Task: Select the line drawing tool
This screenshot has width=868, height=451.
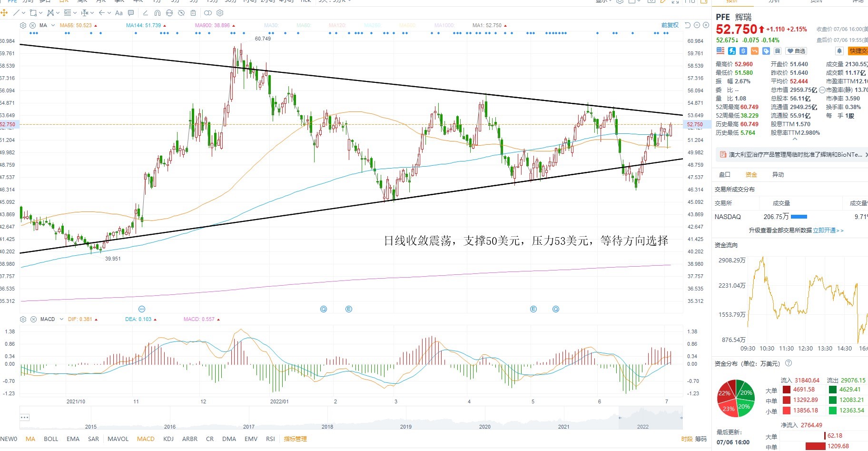Action: [x=16, y=13]
